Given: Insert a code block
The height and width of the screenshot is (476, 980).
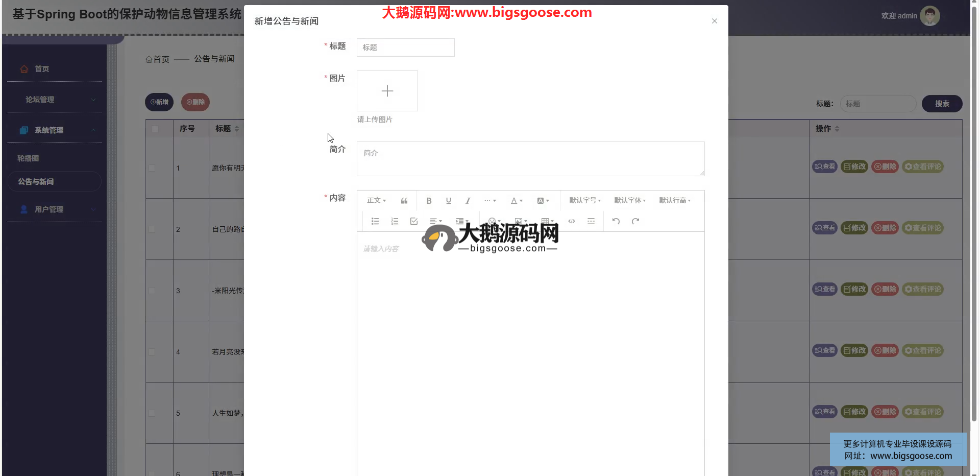Looking at the screenshot, I should pyautogui.click(x=572, y=221).
